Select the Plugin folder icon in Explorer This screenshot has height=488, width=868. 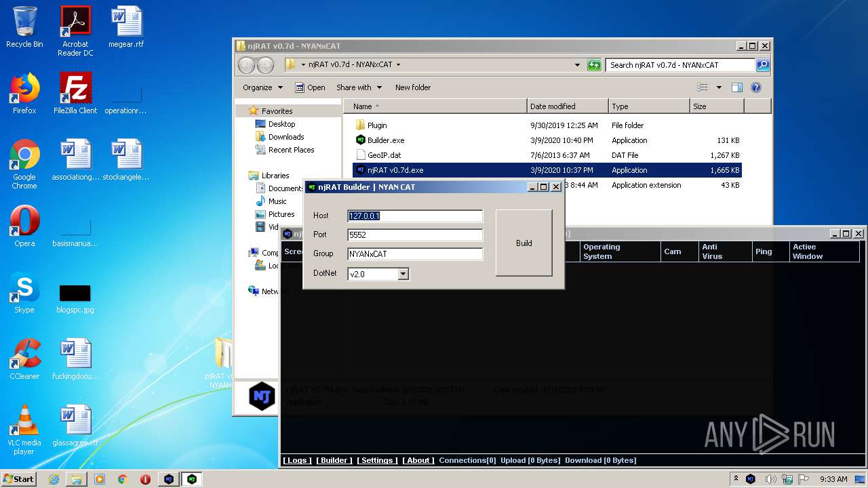361,125
